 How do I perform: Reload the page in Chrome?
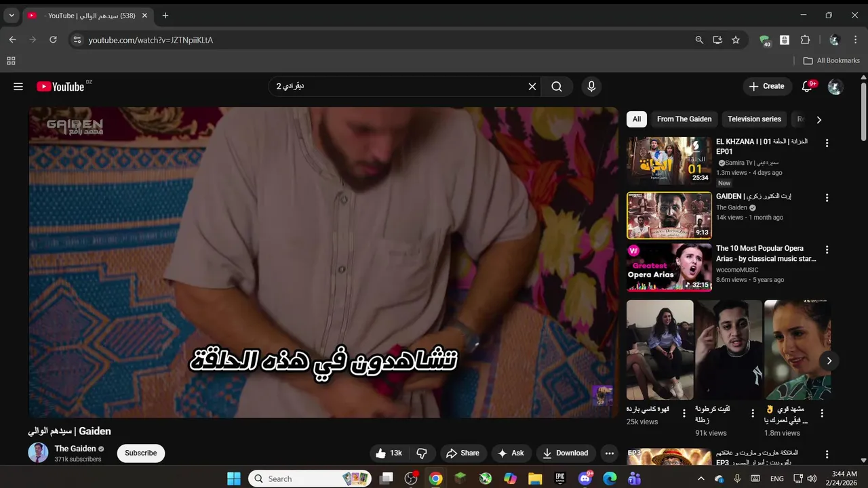pyautogui.click(x=53, y=40)
